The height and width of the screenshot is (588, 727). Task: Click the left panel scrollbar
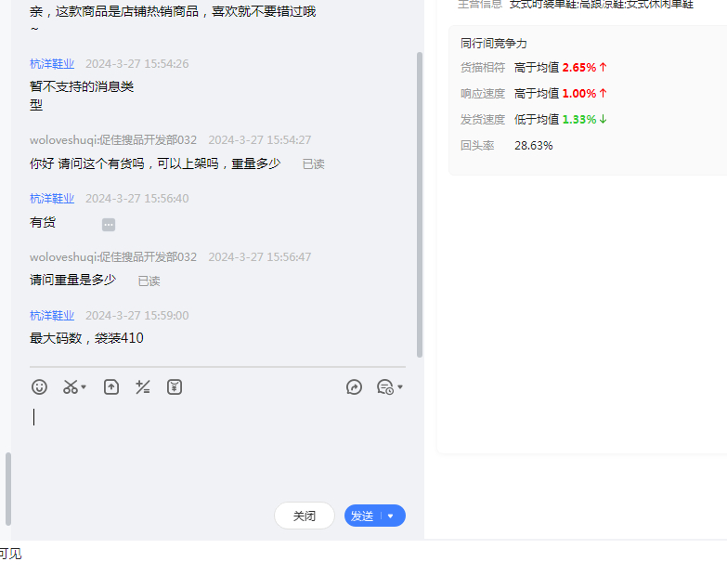tap(8, 502)
